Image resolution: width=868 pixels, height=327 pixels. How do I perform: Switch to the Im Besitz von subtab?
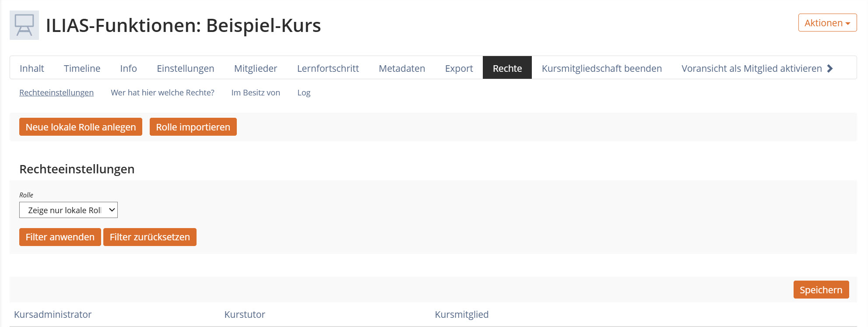(256, 92)
